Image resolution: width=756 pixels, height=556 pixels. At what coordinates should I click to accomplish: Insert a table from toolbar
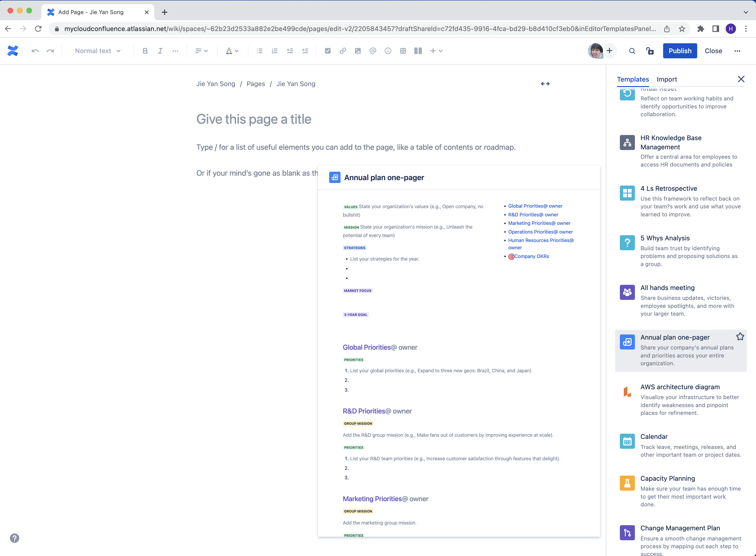(x=403, y=51)
